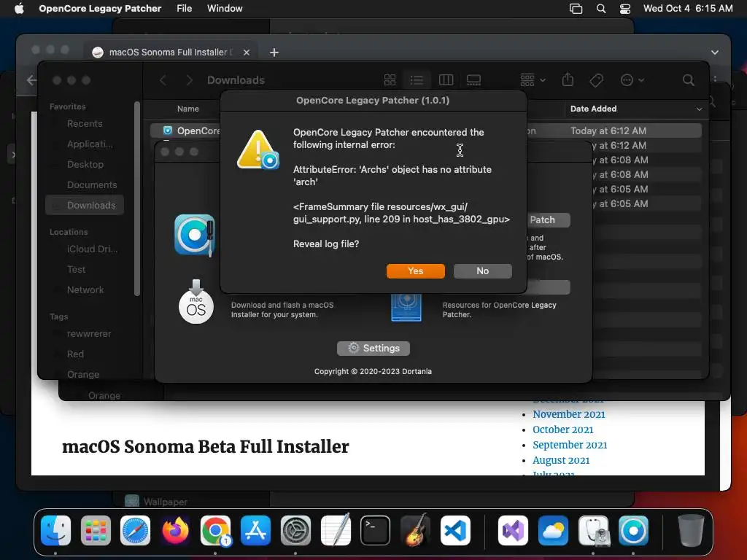Click the Finder search icon

coord(688,80)
